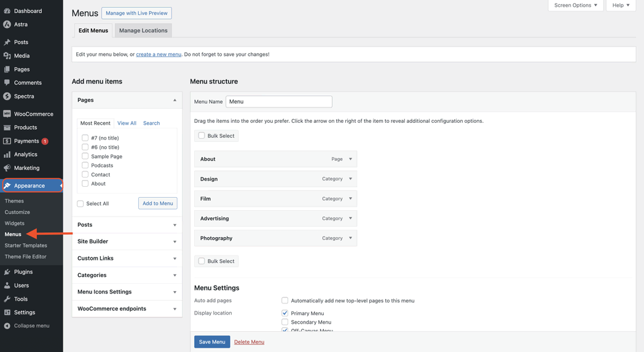This screenshot has width=644, height=352.
Task: Uncheck the Primary Menu display location
Action: (x=285, y=313)
